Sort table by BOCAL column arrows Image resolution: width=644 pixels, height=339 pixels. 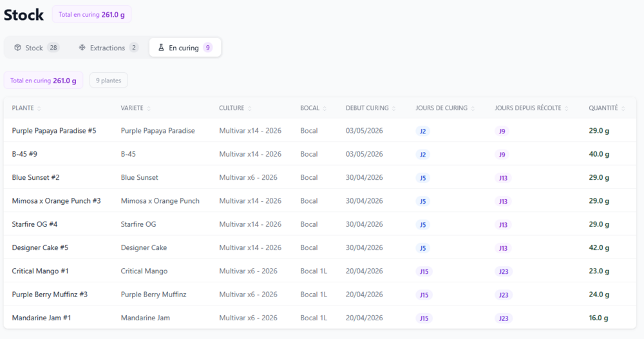click(x=325, y=108)
